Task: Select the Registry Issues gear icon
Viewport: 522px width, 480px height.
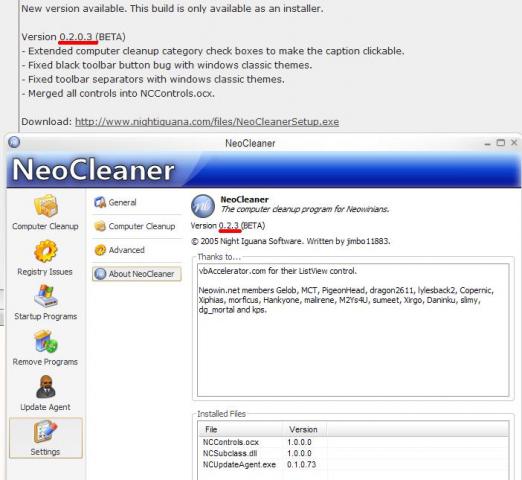Action: point(46,251)
